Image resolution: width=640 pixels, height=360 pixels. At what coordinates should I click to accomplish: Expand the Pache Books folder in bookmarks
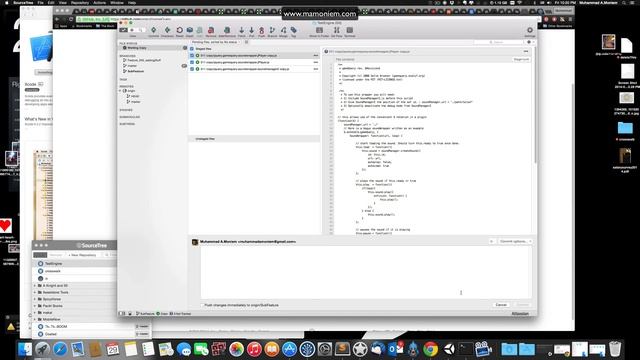click(35, 306)
